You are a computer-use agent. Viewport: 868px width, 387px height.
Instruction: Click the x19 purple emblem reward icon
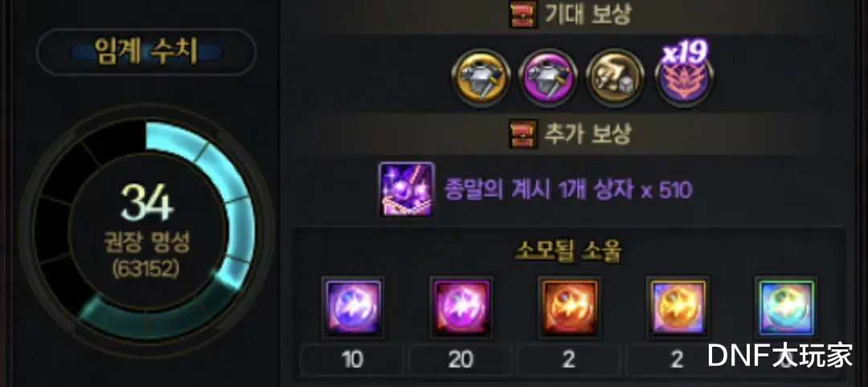[684, 76]
